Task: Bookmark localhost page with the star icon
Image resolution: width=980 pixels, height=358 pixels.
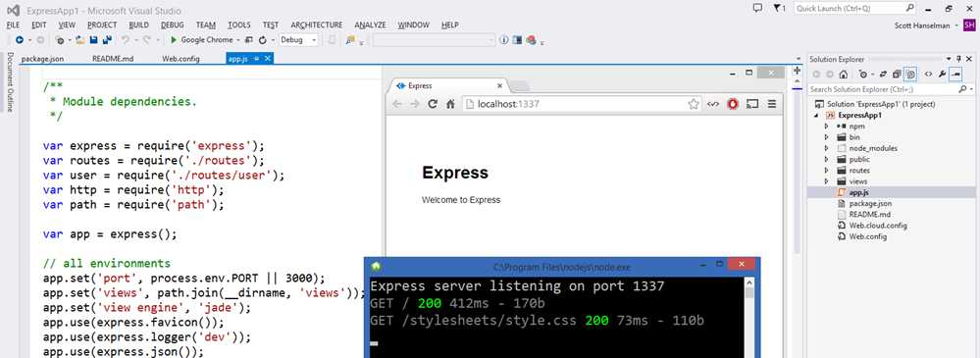Action: 694,104
